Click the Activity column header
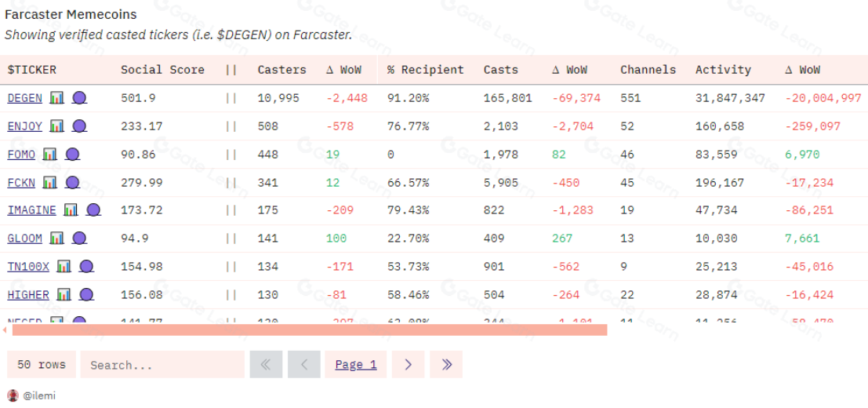Screen dimensions: 868x408 (x=722, y=70)
